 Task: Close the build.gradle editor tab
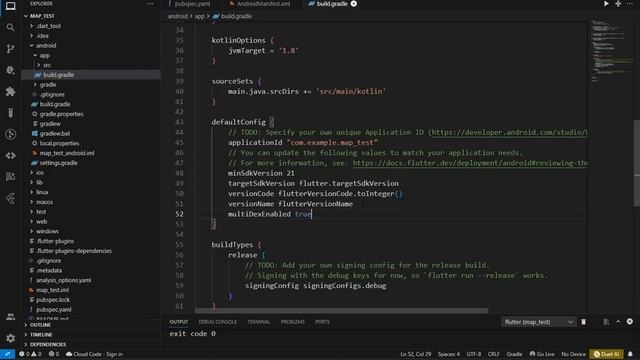[x=354, y=4]
